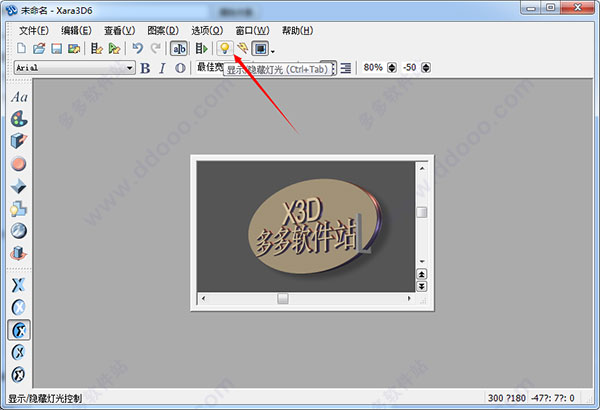Open the Arial font dropdown
Image resolution: width=600 pixels, height=410 pixels.
(x=129, y=68)
